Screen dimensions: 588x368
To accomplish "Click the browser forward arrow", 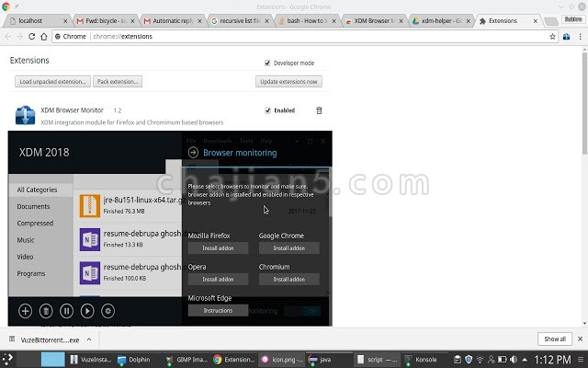I will tap(19, 37).
